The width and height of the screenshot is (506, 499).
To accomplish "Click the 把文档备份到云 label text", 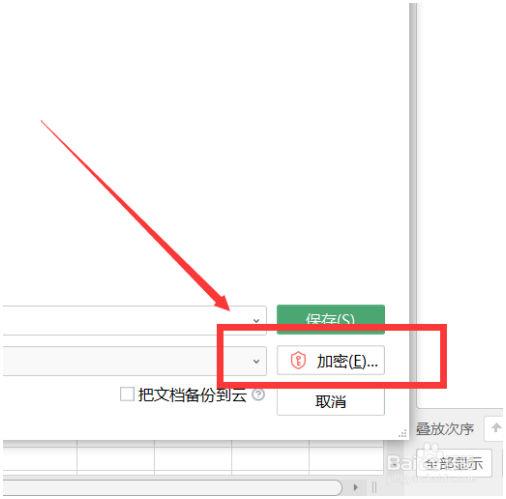I will [x=192, y=395].
